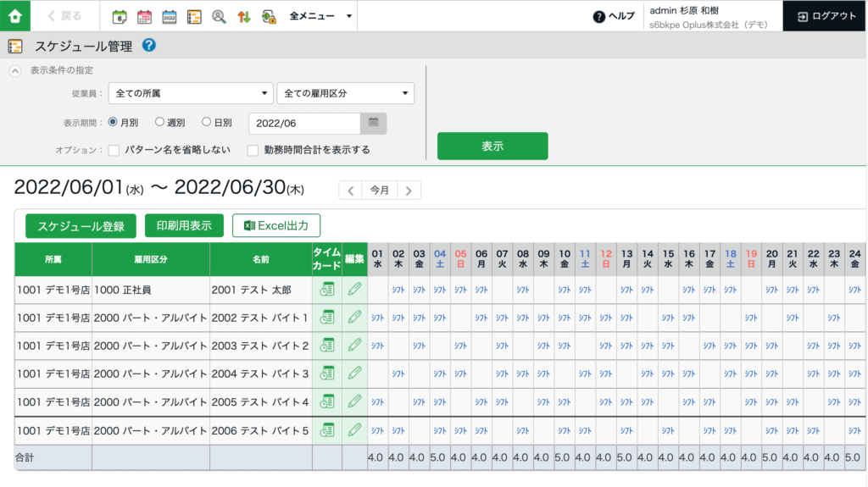Click the Excel出力 button
This screenshot has height=487, width=868.
click(276, 225)
